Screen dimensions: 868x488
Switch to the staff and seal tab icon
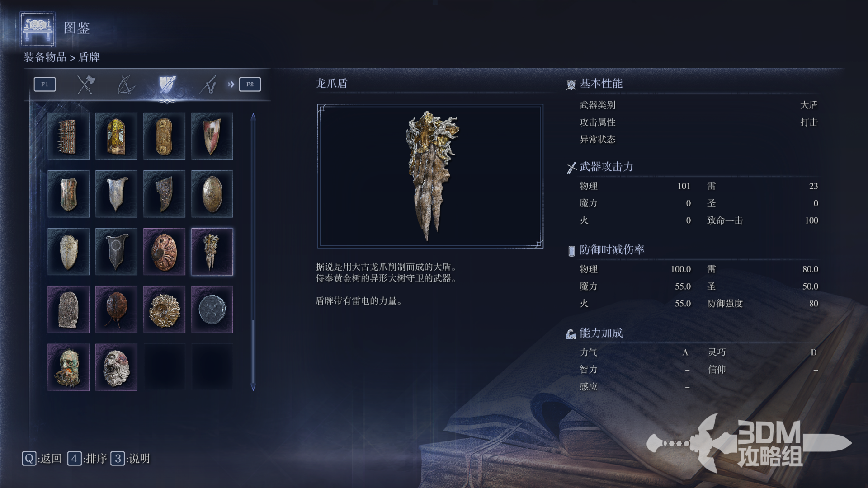click(x=208, y=84)
